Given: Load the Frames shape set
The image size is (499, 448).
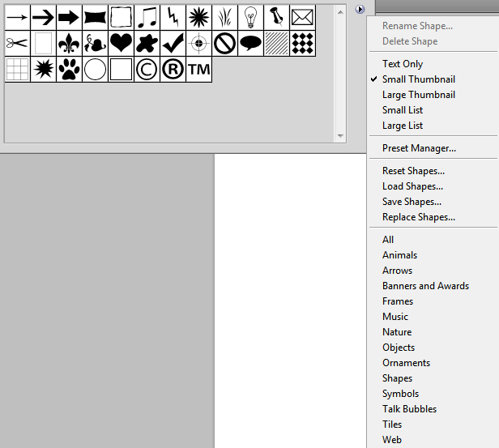Looking at the screenshot, I should pos(398,301).
